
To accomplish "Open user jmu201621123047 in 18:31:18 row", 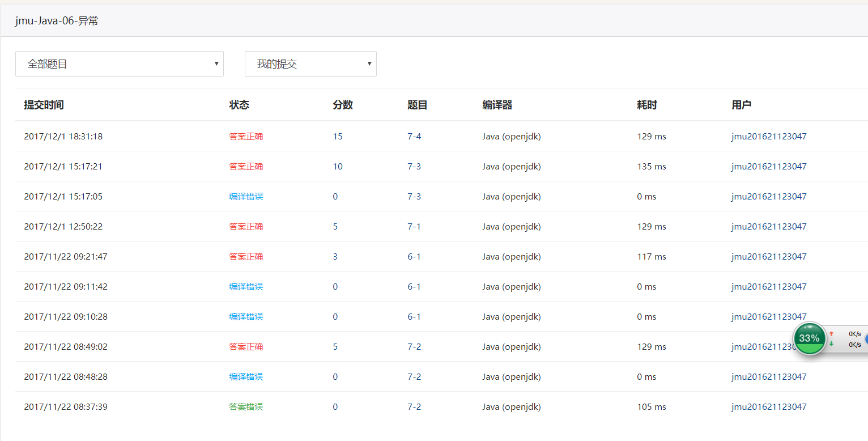I will [x=769, y=137].
